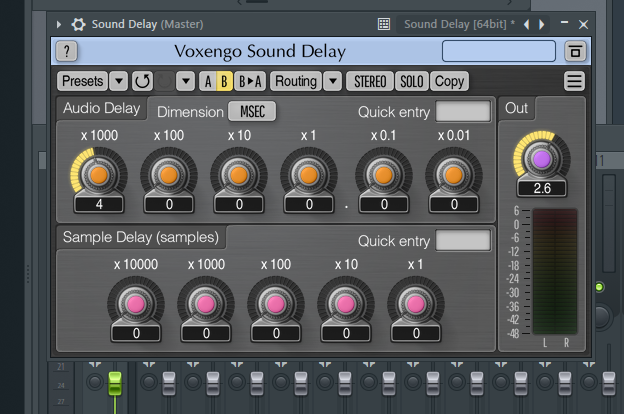Click the Sample Delay Quick entry field

[x=463, y=240]
